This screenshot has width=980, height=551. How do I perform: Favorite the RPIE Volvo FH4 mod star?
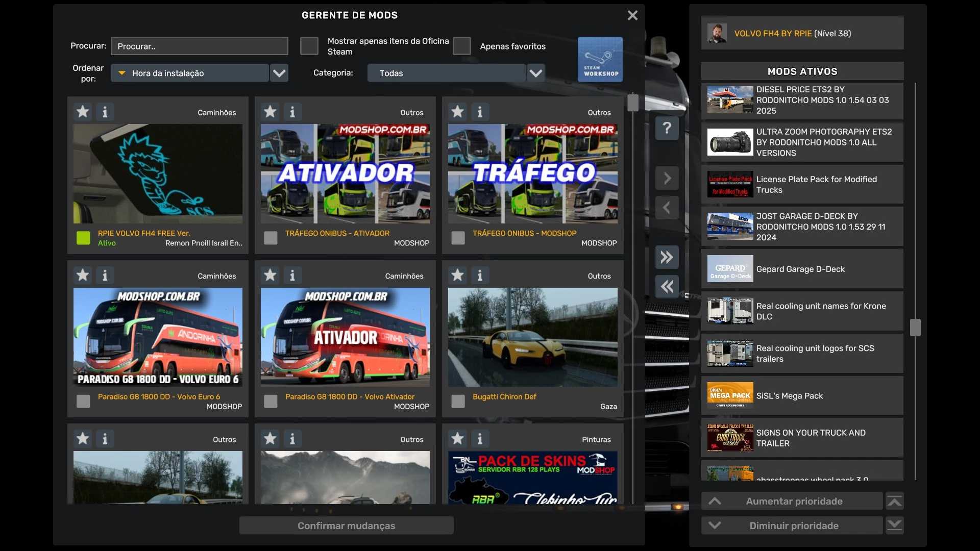coord(83,112)
